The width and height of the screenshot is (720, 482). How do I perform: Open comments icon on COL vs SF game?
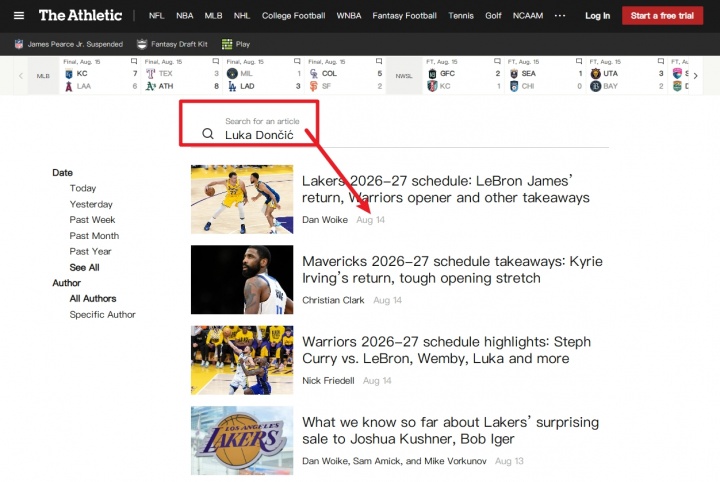click(379, 61)
